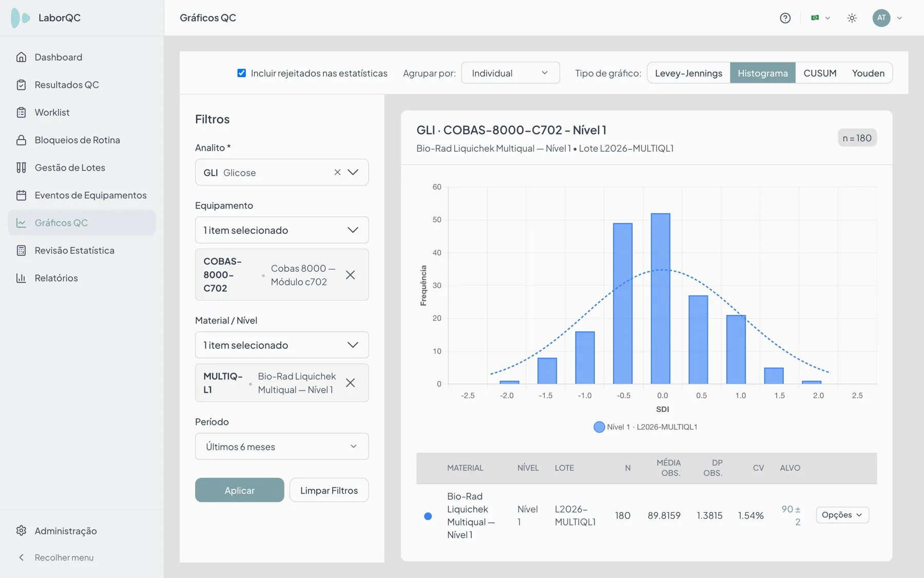Remove the COBAS-8000-C702 equipment chip
The image size is (924, 578).
(x=350, y=275)
